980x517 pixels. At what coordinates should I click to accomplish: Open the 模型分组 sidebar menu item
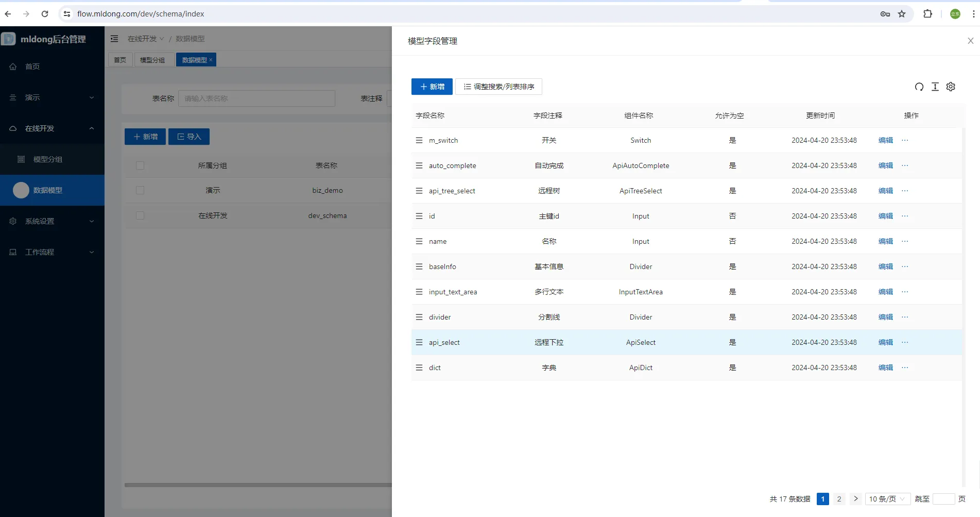(x=52, y=159)
